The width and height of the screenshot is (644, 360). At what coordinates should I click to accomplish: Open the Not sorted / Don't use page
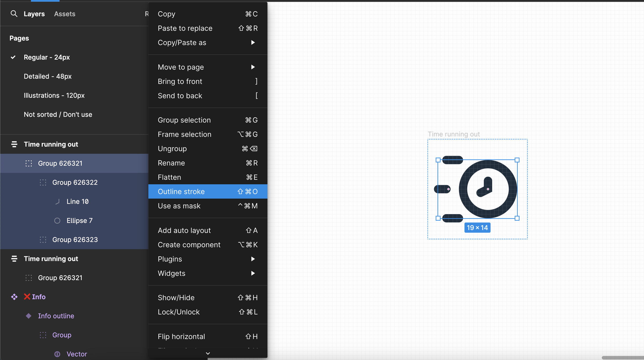[58, 114]
